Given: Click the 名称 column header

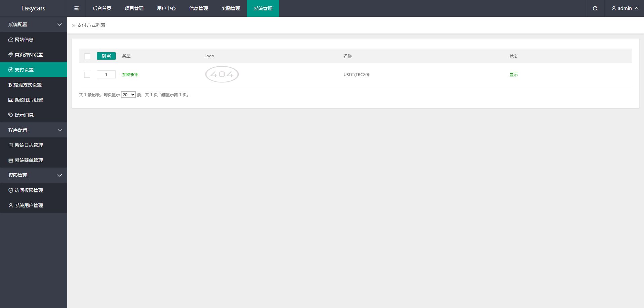Looking at the screenshot, I should coord(347,56).
